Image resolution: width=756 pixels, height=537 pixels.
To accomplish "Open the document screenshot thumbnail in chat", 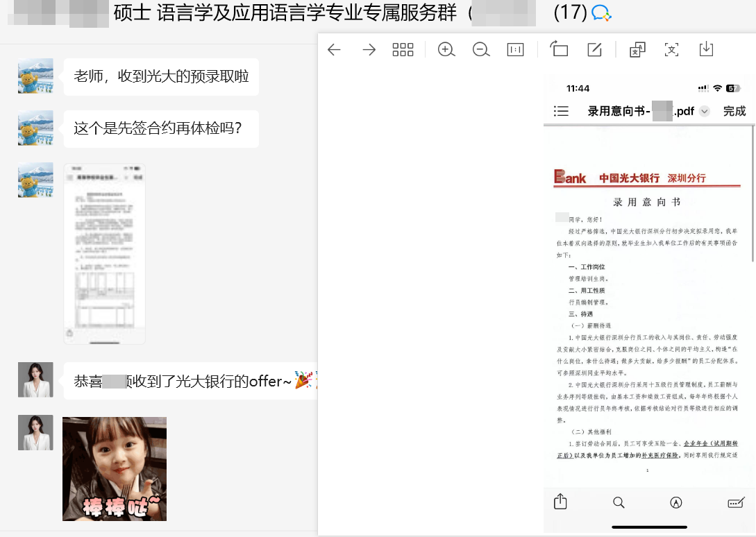I will point(104,253).
